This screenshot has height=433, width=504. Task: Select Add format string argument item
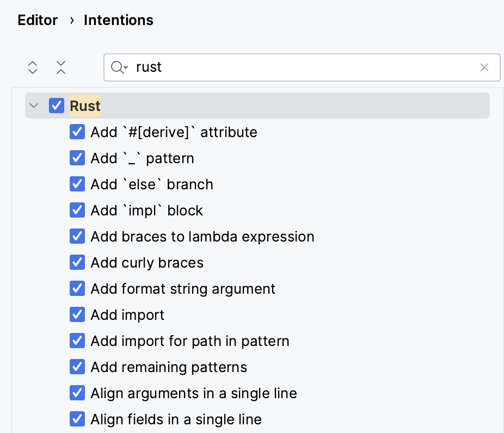coord(183,289)
